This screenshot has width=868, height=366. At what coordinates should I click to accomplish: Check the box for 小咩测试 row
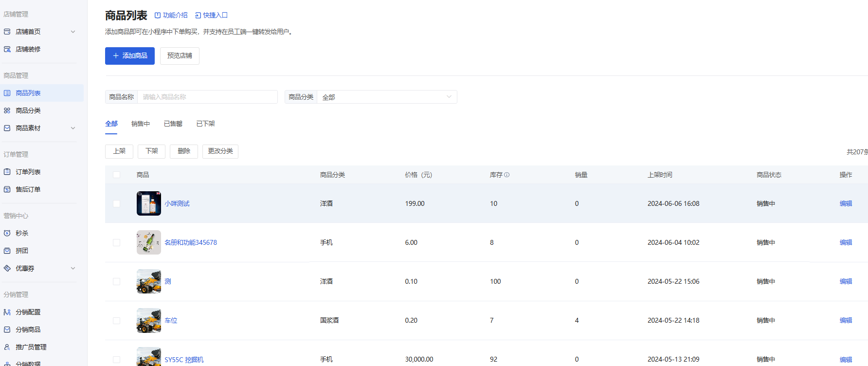(117, 203)
